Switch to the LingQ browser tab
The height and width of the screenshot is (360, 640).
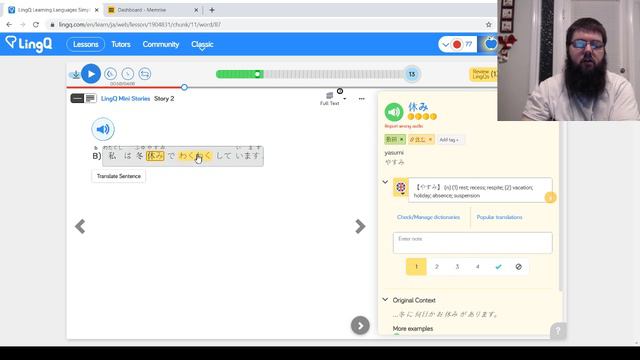click(x=53, y=10)
